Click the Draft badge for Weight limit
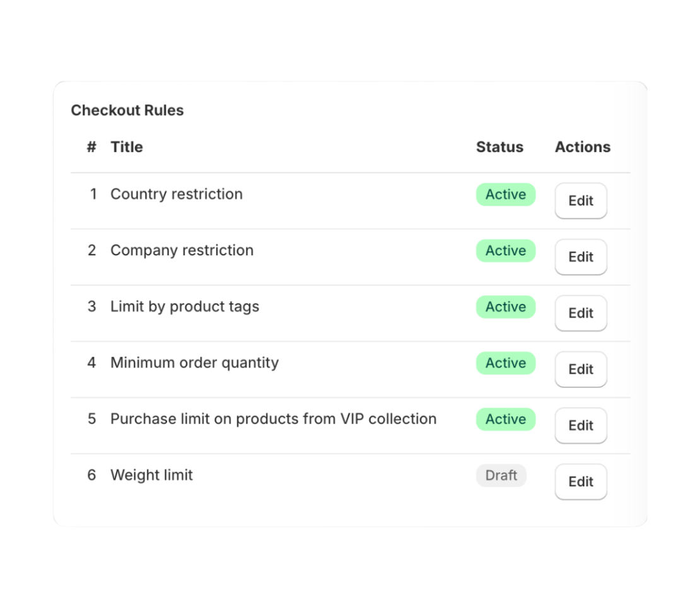This screenshot has height=608, width=700. [x=501, y=475]
